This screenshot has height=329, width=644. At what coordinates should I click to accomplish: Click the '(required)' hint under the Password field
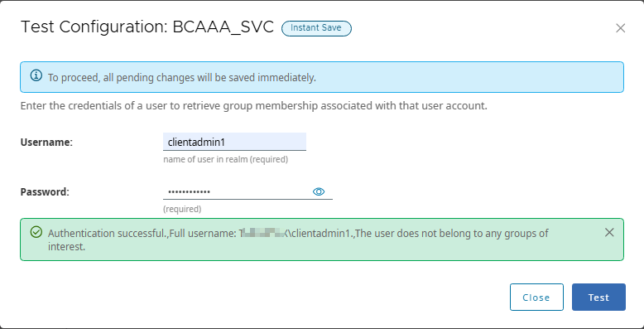point(182,209)
